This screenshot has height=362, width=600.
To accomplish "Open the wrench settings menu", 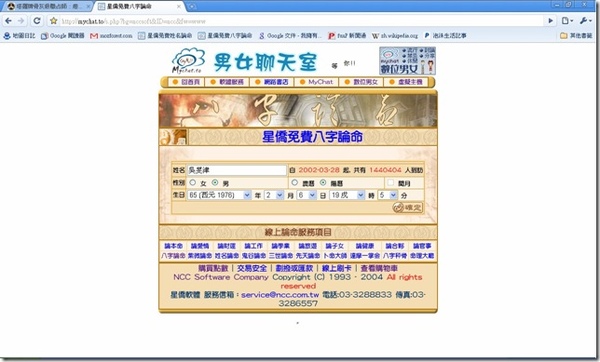I will pyautogui.click(x=585, y=21).
